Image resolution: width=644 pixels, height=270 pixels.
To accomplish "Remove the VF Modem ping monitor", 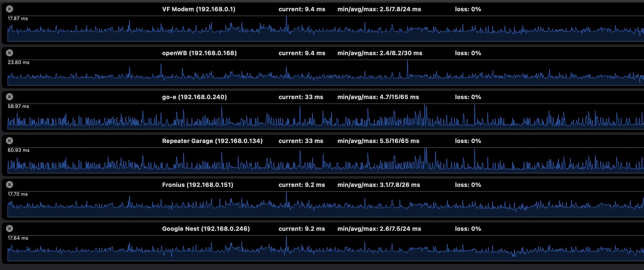I will tap(10, 9).
